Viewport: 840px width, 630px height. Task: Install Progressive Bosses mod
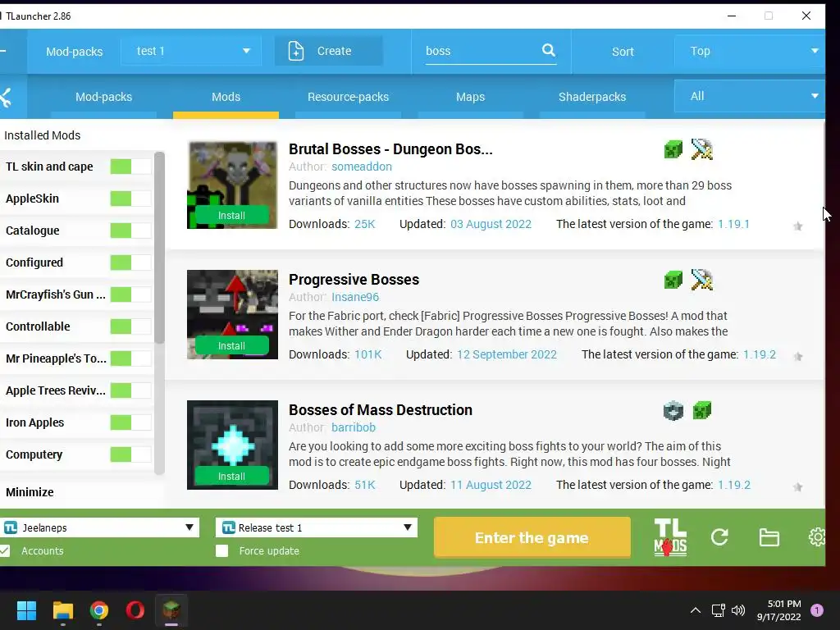[231, 346]
